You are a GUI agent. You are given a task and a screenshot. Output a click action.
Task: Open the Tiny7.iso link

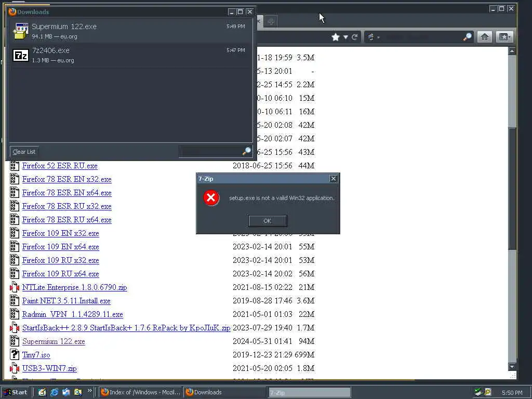tap(36, 355)
